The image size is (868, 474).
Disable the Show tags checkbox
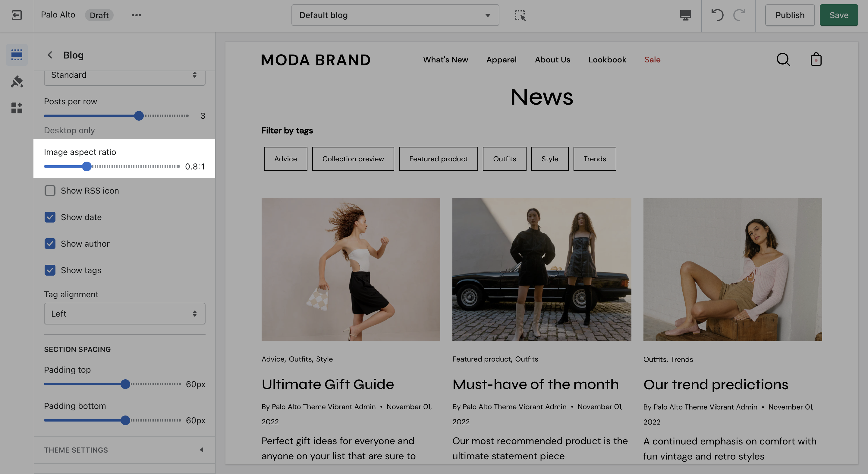click(50, 270)
